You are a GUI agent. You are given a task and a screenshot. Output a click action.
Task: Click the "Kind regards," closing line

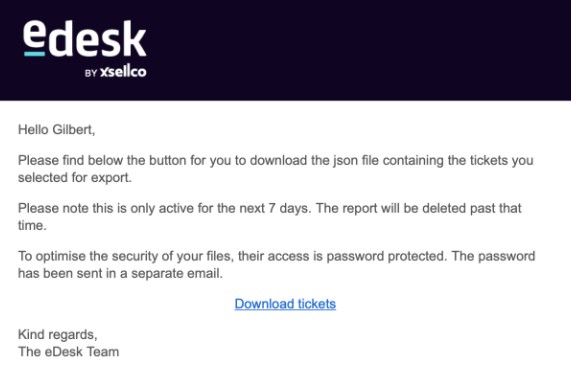pos(58,335)
